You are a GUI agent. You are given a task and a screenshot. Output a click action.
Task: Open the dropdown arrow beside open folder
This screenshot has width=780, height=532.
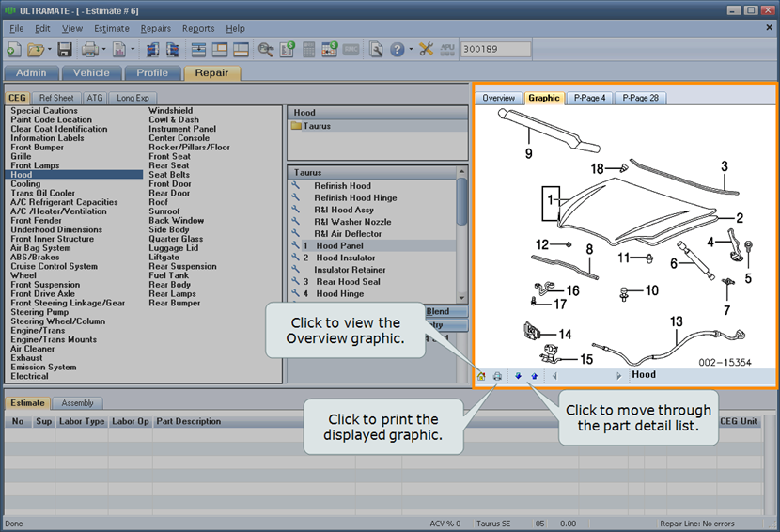[x=49, y=49]
